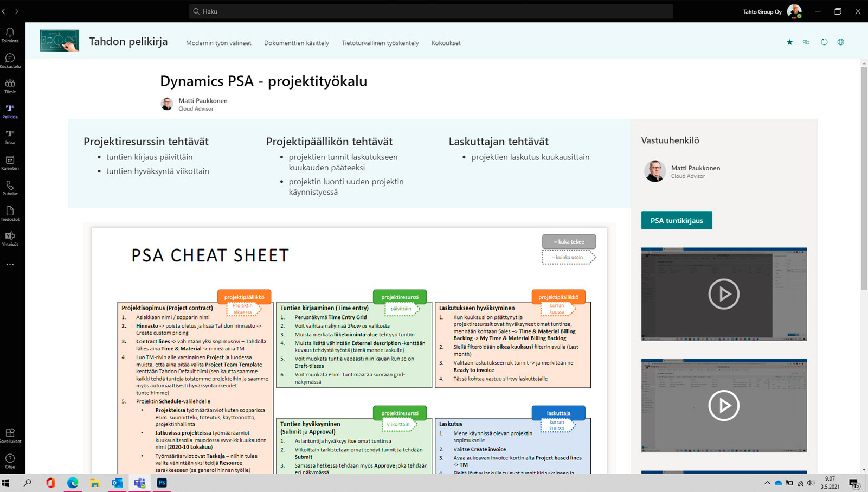The image size is (868, 492).
Task: Click the Laskuttajan tehtävät heading
Action: click(x=498, y=141)
